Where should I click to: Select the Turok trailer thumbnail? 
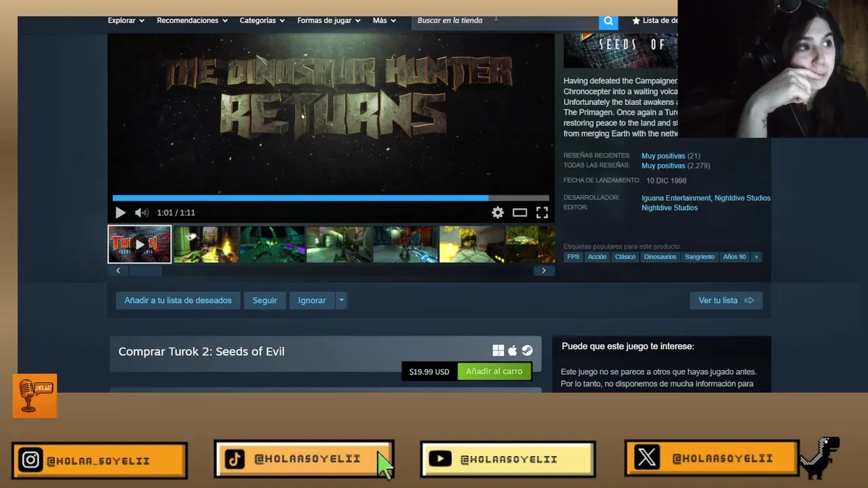click(x=140, y=244)
